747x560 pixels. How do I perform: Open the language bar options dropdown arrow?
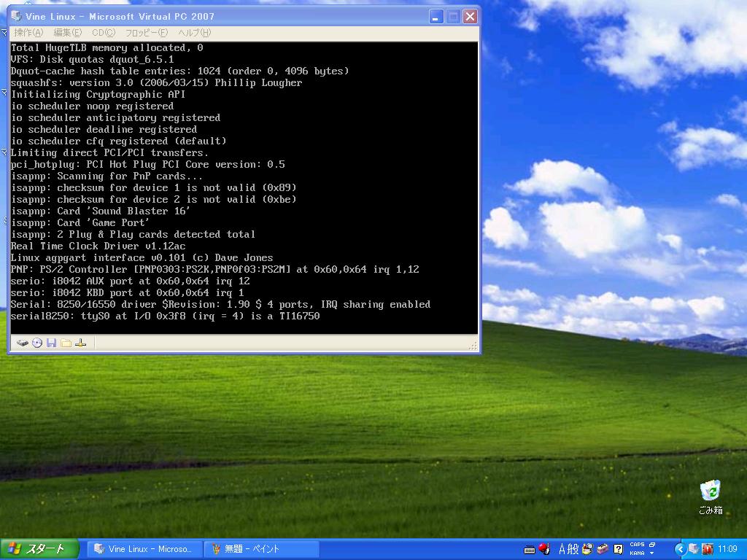pos(651,553)
